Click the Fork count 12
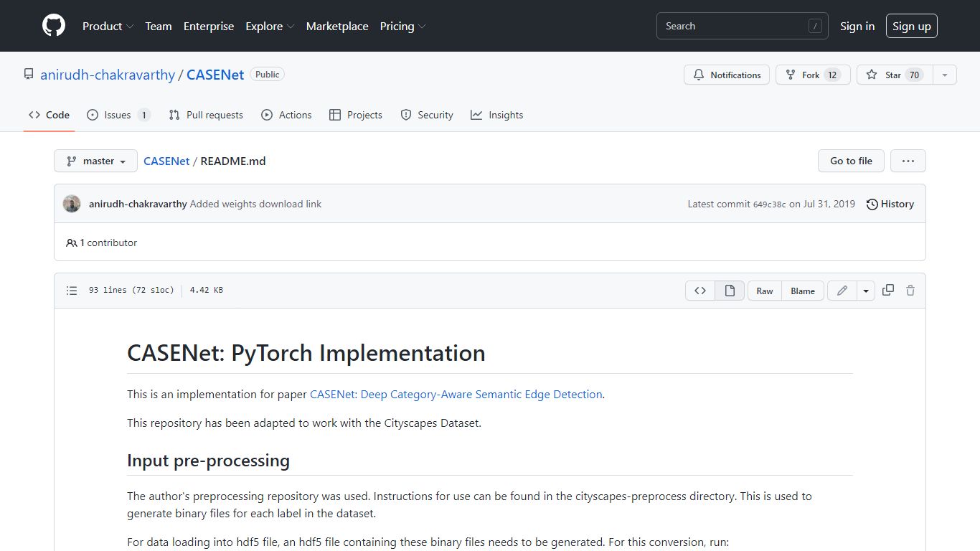Image resolution: width=980 pixels, height=551 pixels. click(832, 75)
